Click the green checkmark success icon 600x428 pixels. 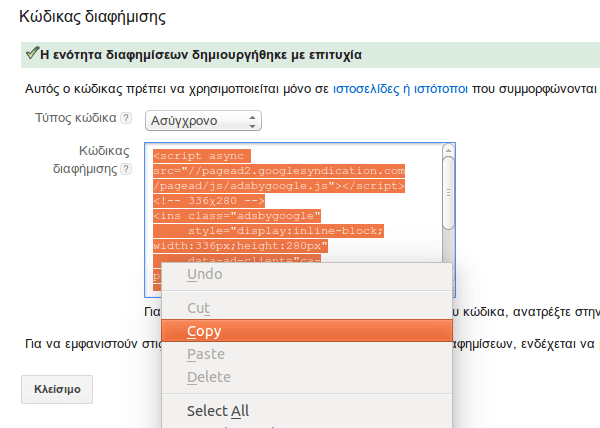pyautogui.click(x=32, y=53)
